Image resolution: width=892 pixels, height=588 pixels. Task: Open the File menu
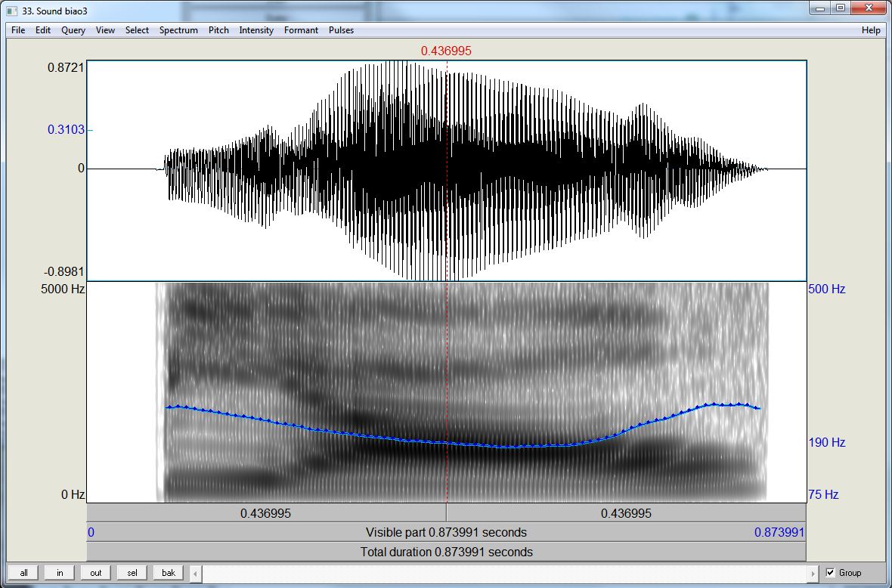(x=18, y=30)
